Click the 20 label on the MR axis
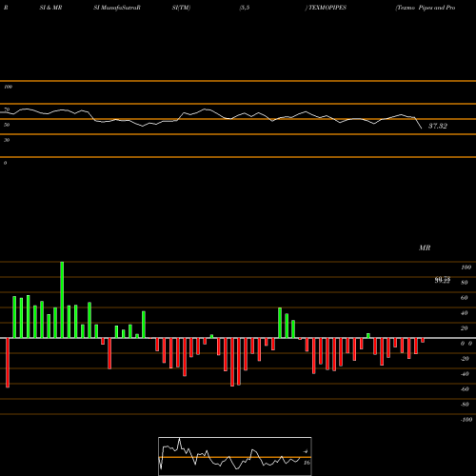 tap(465, 328)
